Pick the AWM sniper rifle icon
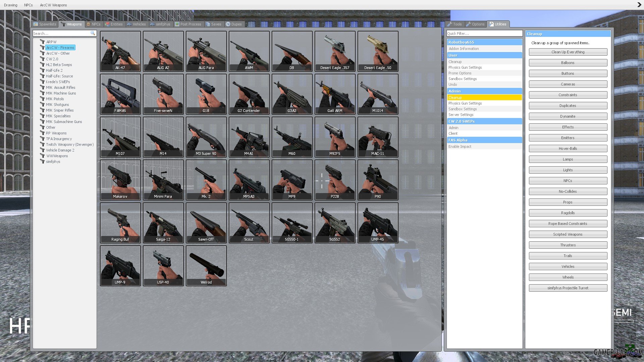This screenshot has height=362, width=644. tap(249, 51)
